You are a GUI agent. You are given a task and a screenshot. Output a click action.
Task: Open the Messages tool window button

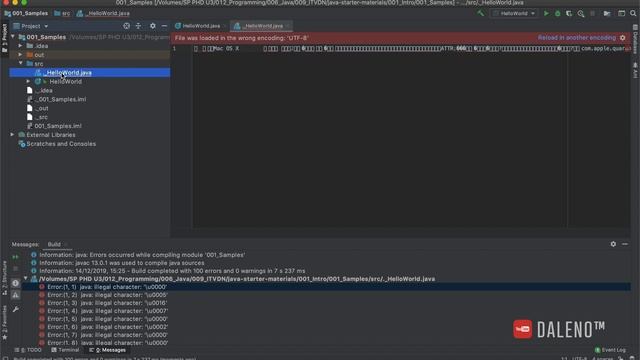tap(107, 350)
